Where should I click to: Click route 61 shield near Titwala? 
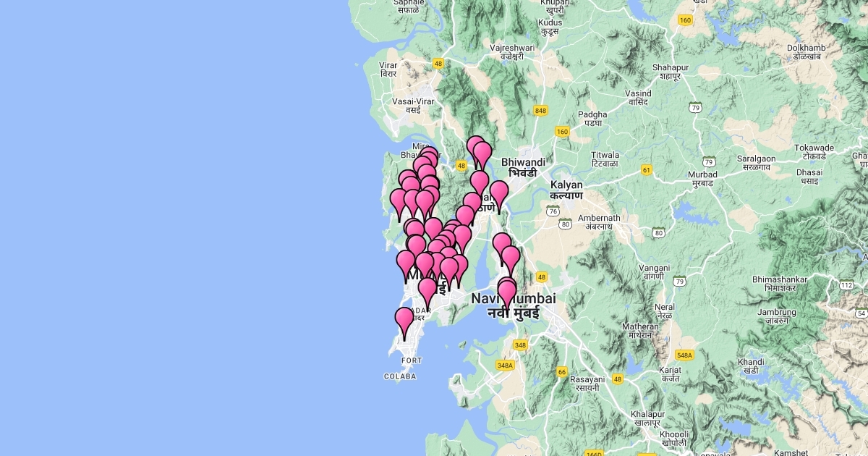click(647, 170)
